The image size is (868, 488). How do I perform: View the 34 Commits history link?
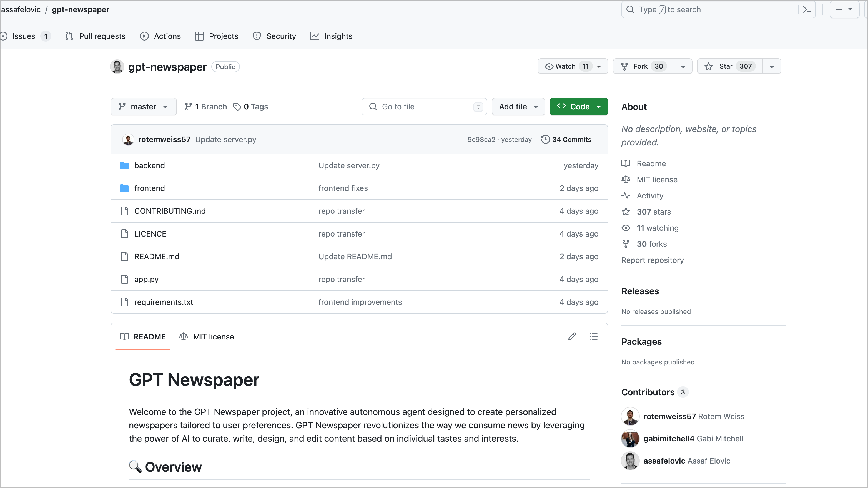(566, 139)
